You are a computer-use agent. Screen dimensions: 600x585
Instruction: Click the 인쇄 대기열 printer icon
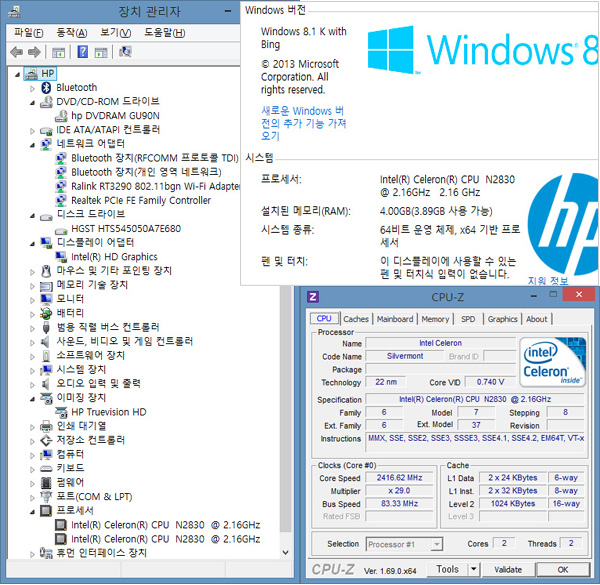coord(46,426)
